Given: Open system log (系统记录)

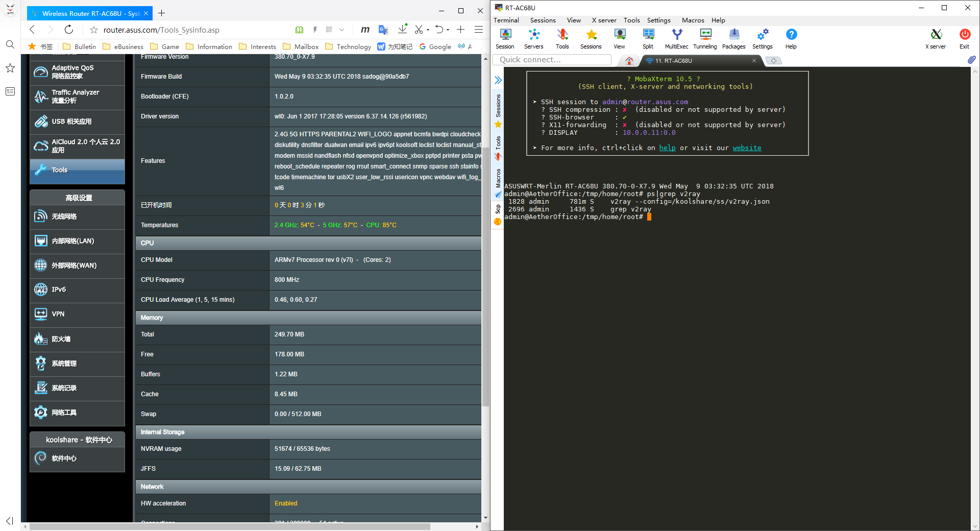Looking at the screenshot, I should pos(77,388).
